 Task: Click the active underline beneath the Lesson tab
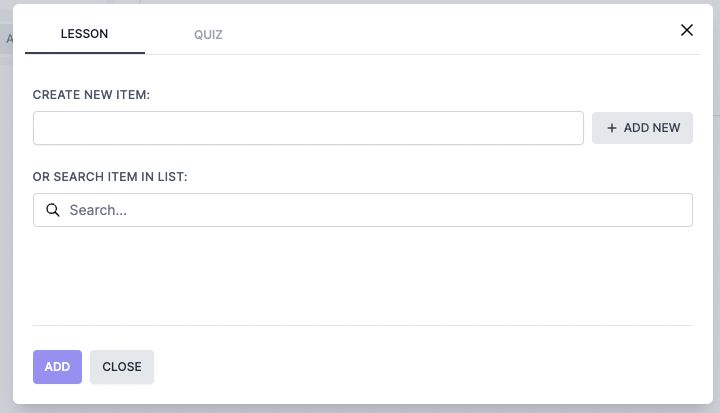tap(84, 52)
